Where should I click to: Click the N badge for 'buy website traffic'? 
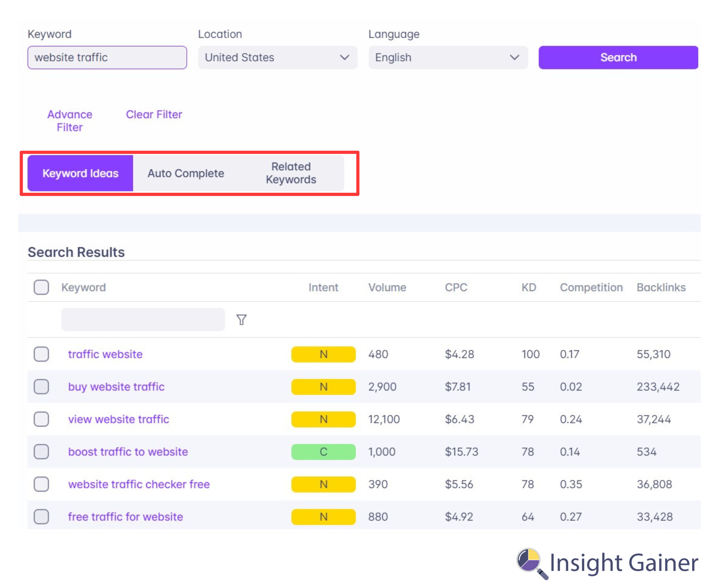pos(323,387)
